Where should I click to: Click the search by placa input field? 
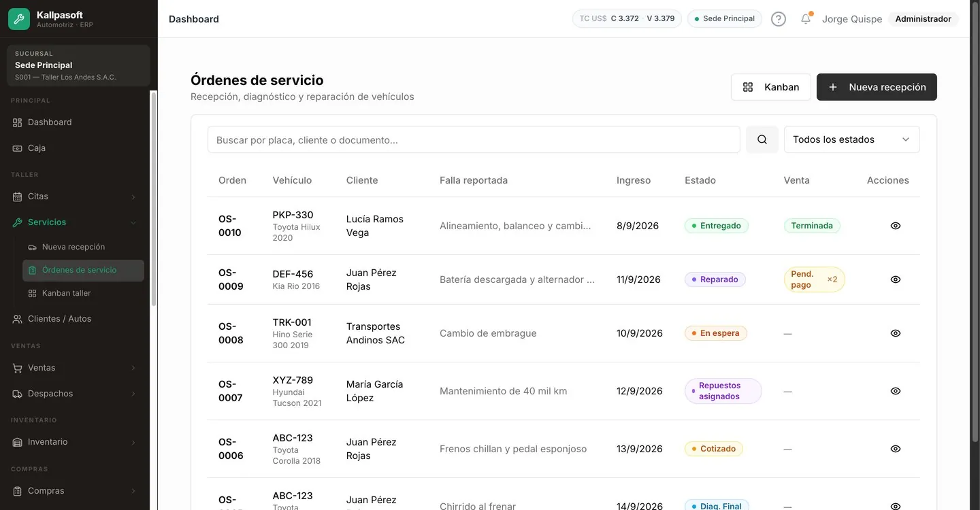point(474,139)
